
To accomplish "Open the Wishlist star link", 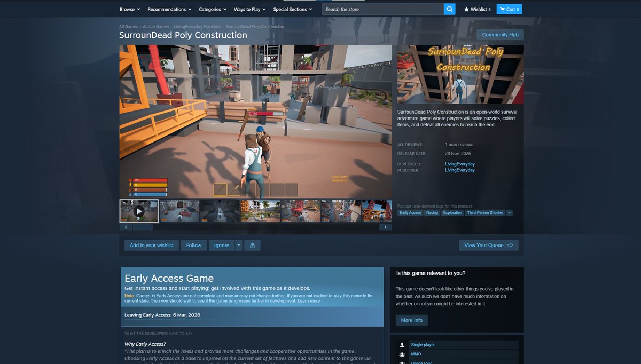I will (x=477, y=9).
